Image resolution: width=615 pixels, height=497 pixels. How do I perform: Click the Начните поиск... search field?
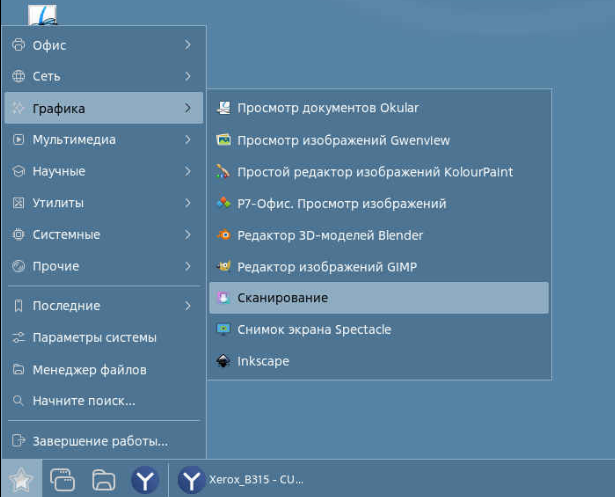104,401
